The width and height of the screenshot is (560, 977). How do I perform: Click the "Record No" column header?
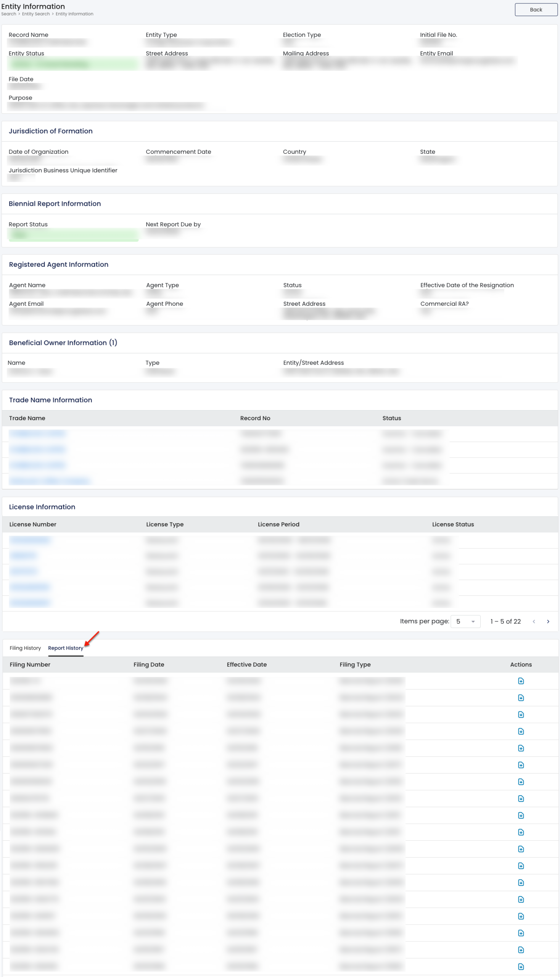click(x=255, y=418)
